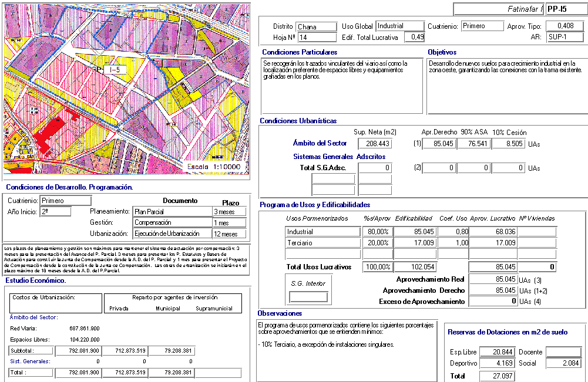Select the Sup. Neta value 208.443
588x382 pixels.
pyautogui.click(x=374, y=144)
